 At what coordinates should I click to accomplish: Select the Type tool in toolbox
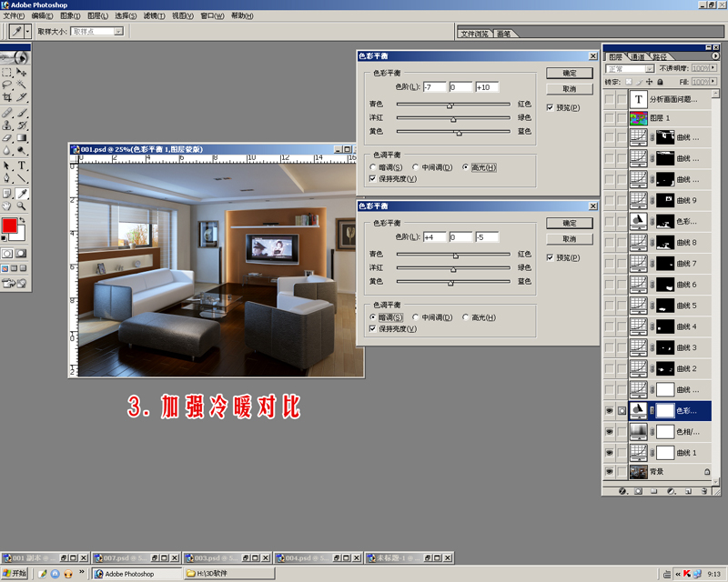pyautogui.click(x=21, y=166)
